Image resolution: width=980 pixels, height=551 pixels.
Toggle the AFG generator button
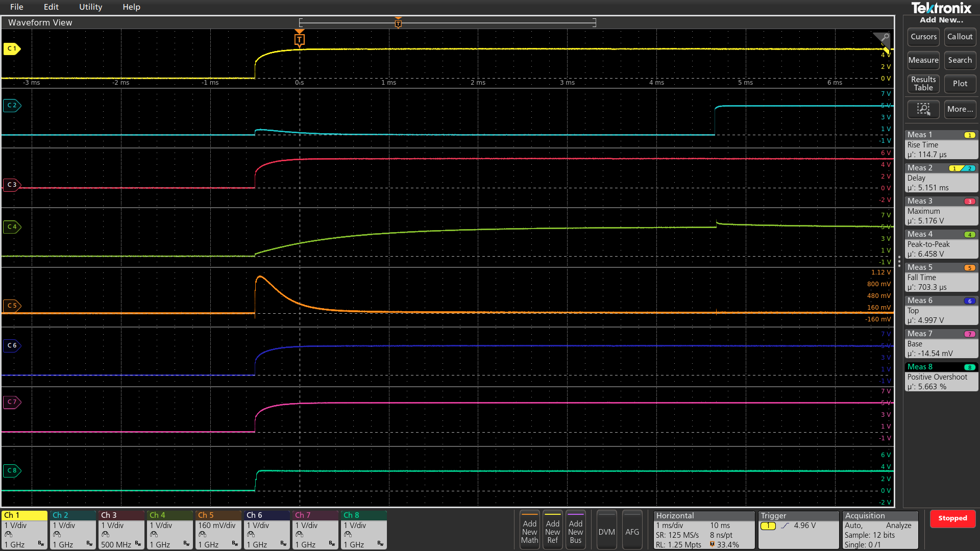click(x=632, y=531)
